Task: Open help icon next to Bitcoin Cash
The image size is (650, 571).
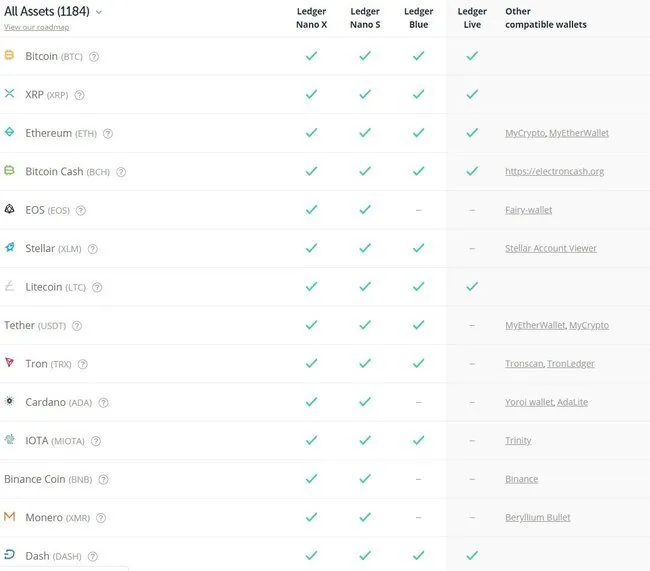Action: point(121,172)
